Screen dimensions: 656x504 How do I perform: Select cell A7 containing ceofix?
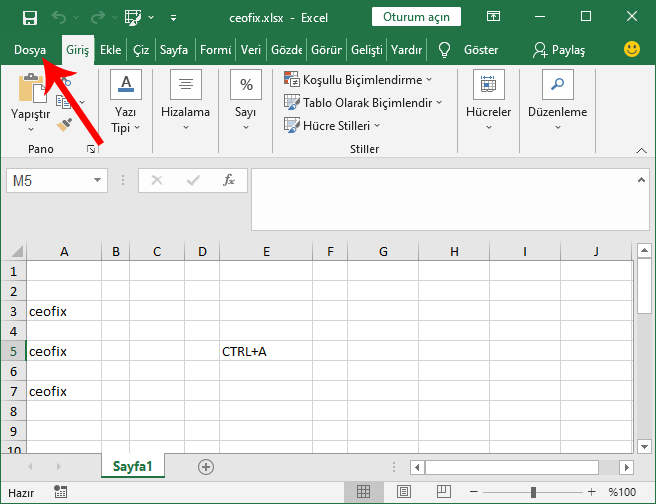coord(64,391)
